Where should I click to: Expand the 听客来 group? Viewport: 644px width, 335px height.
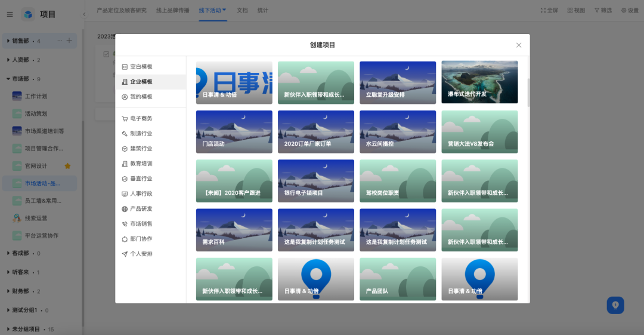8,272
